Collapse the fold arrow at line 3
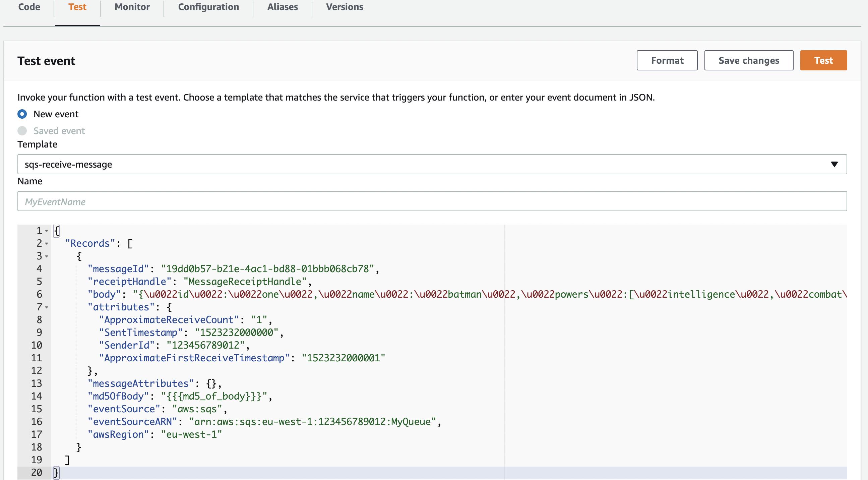 (x=47, y=256)
